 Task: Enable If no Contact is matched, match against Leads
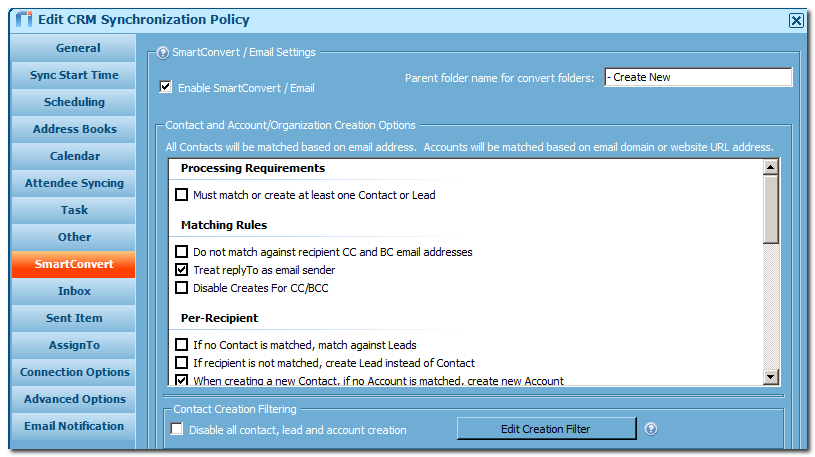(x=181, y=345)
